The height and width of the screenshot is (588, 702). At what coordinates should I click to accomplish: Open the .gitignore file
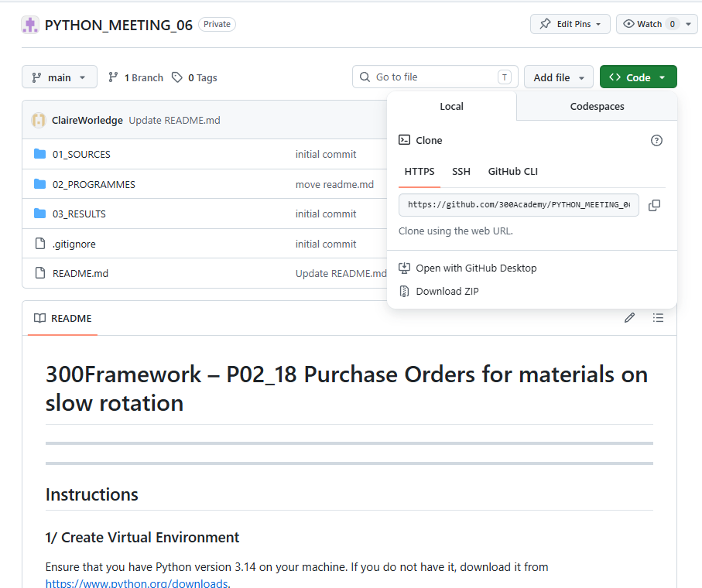pos(74,244)
